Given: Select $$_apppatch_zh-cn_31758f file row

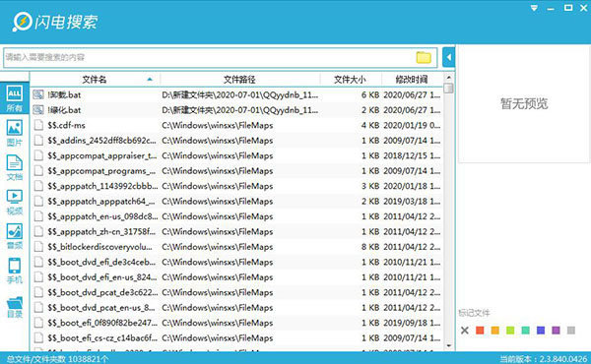Looking at the screenshot, I should (236, 231).
